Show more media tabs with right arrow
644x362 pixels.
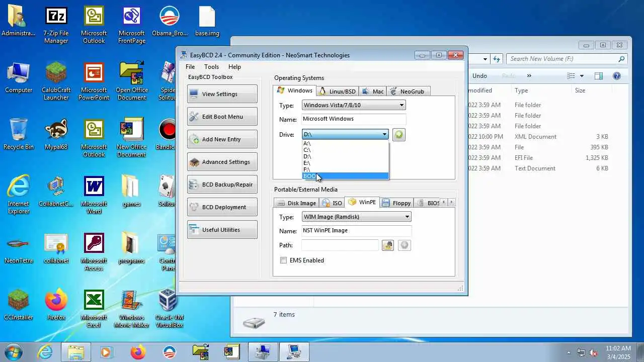pyautogui.click(x=451, y=203)
